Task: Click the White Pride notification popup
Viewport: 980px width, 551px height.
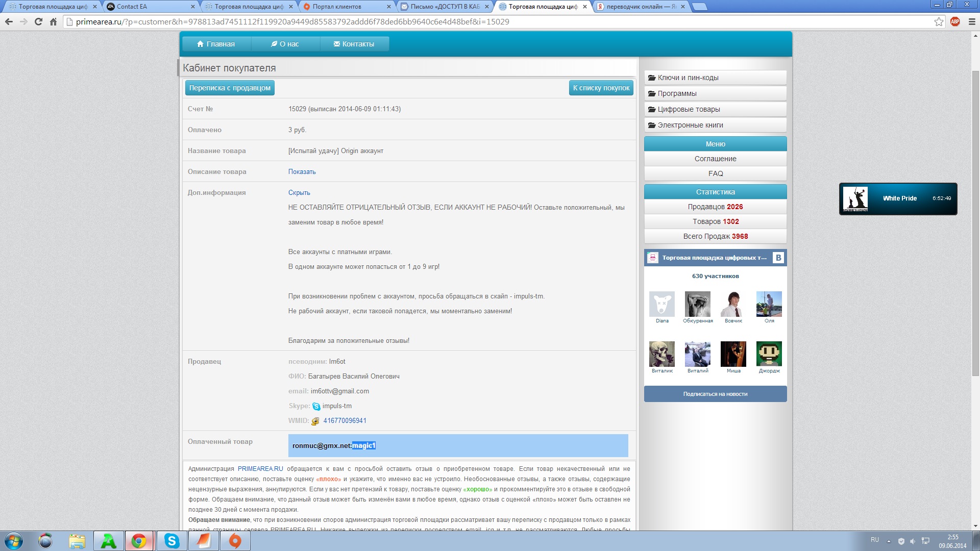Action: click(x=898, y=198)
